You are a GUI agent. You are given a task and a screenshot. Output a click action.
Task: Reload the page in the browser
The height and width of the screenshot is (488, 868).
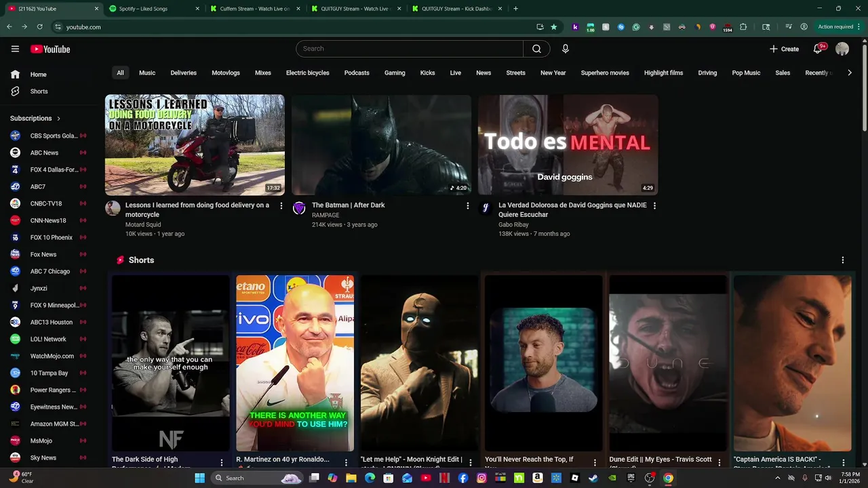40,27
